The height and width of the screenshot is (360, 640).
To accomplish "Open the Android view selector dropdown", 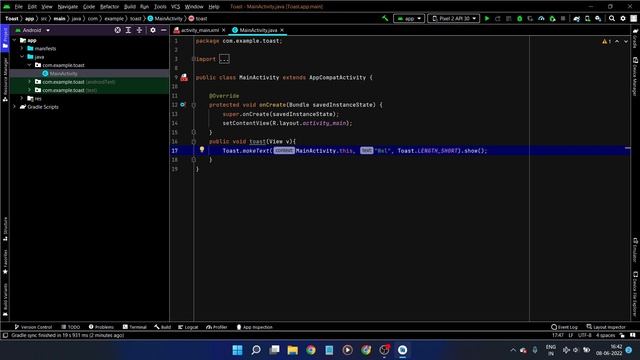I will (x=33, y=30).
